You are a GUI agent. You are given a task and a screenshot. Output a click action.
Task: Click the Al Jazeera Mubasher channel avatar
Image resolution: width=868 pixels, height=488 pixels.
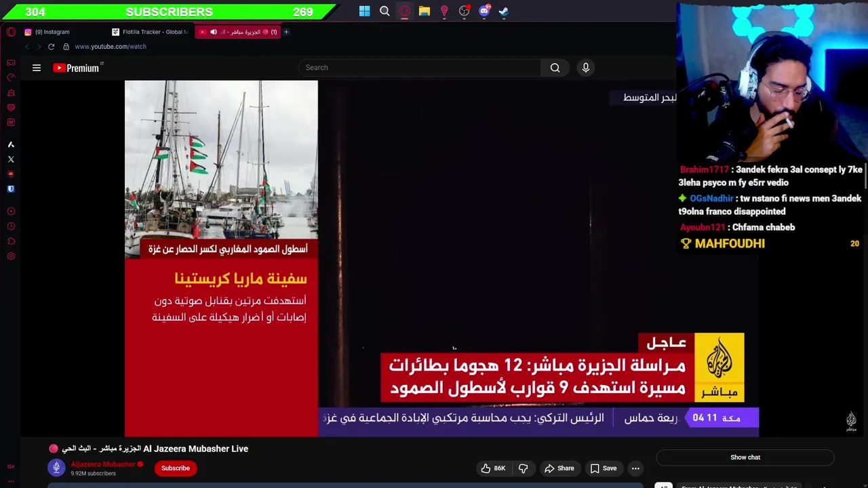56,468
